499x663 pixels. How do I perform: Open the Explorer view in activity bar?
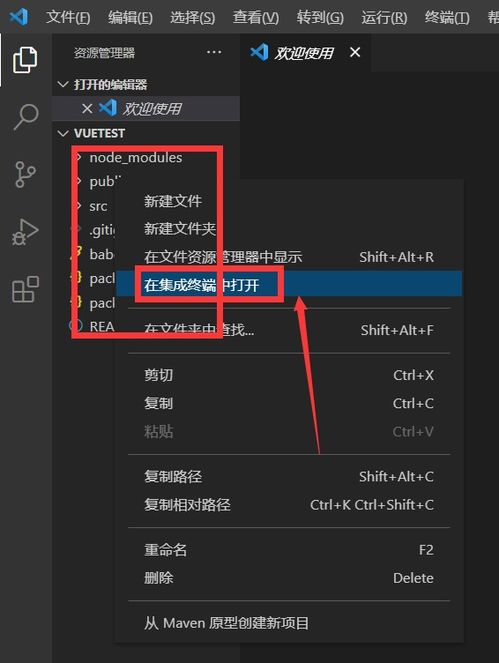[25, 60]
